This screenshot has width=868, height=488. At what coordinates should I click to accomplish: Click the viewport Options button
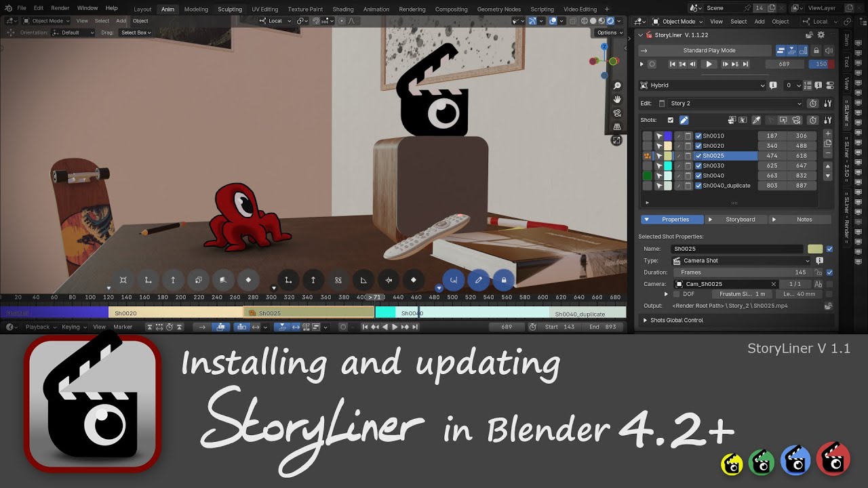(609, 33)
